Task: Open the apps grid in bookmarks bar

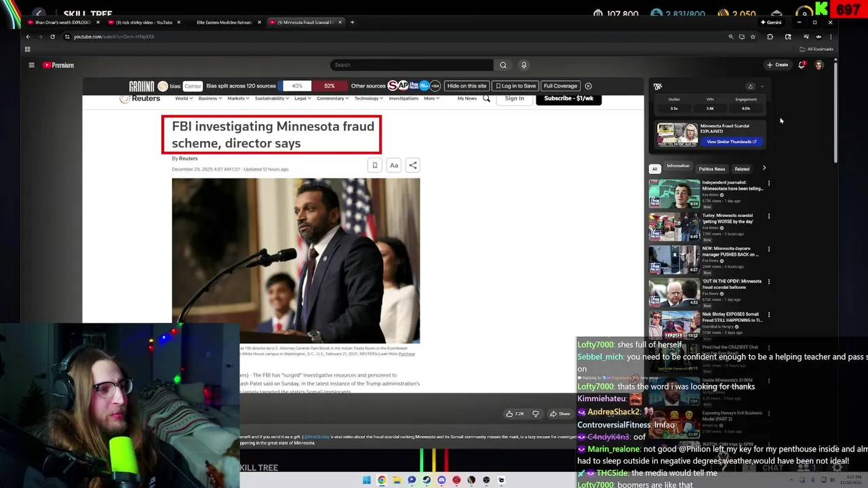Action: click(27, 49)
